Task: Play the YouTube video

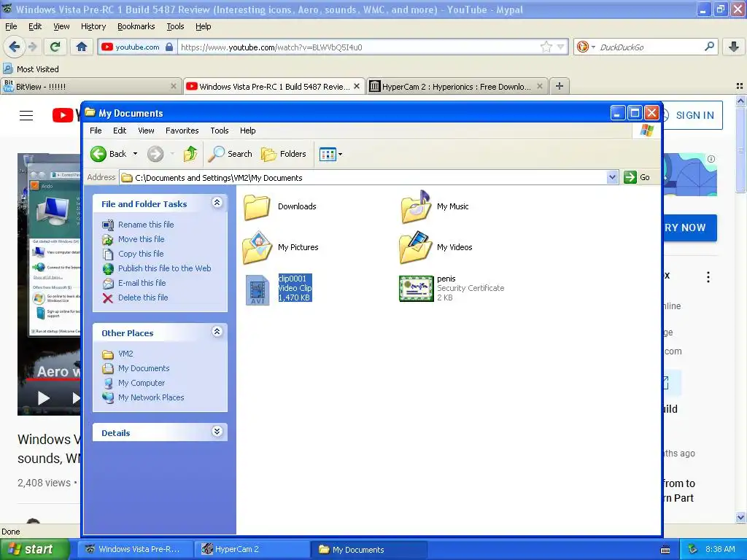Action: coord(43,397)
